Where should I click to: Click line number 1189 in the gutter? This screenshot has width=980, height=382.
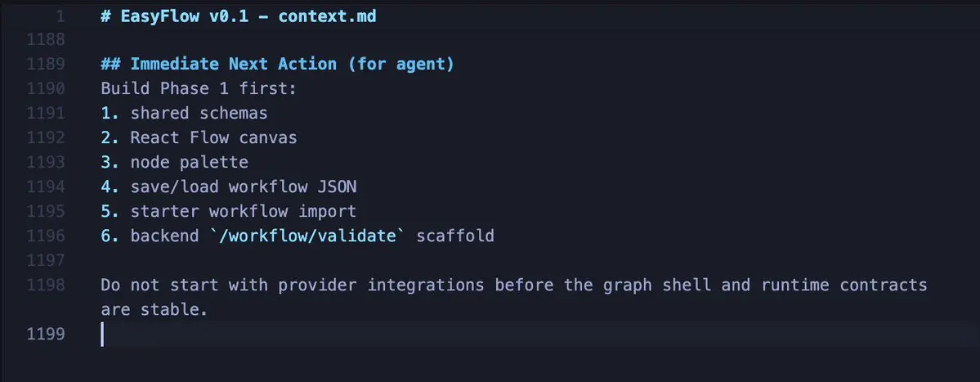[x=46, y=65]
